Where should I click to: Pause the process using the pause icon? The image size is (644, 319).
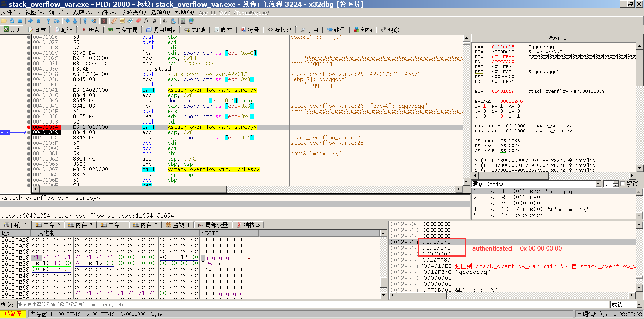39,21
